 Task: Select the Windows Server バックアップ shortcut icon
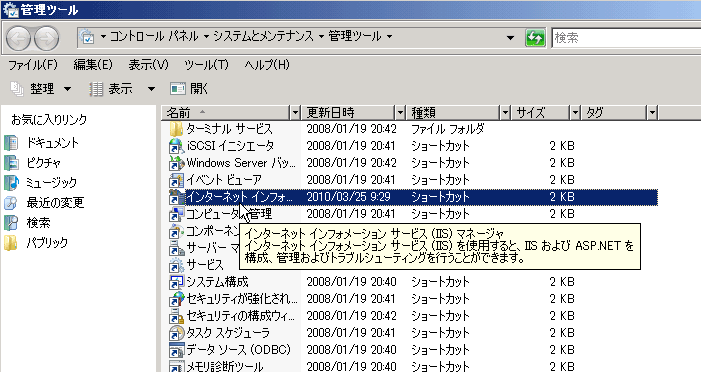coord(176,163)
